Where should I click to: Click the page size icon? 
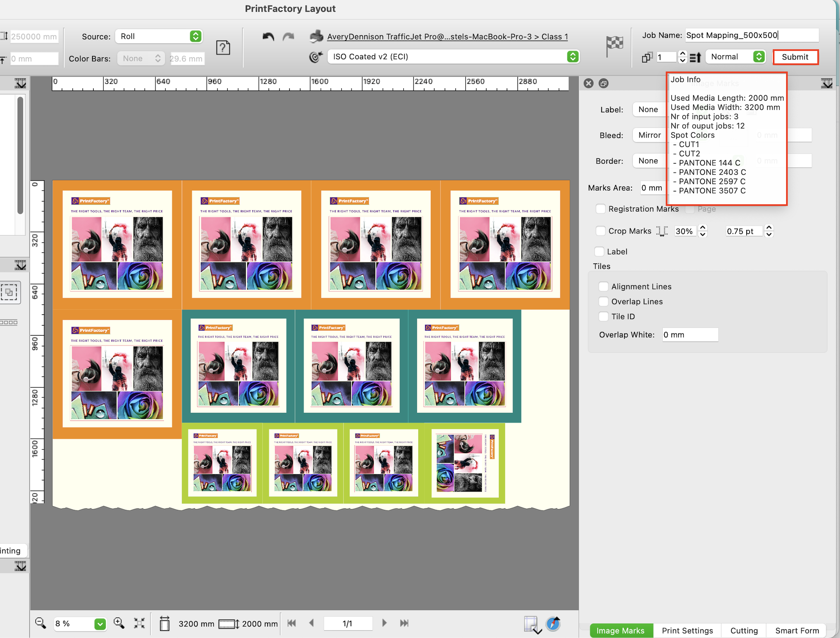164,623
